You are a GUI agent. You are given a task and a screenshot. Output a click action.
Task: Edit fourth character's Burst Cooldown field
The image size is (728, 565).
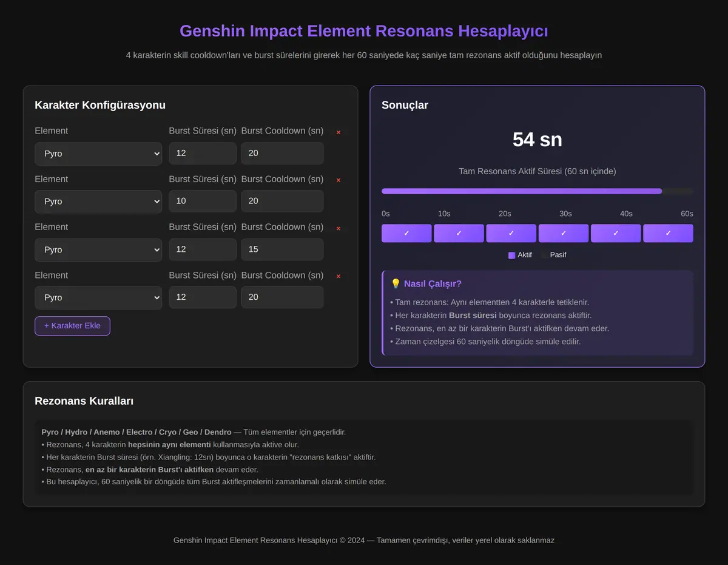[282, 297]
